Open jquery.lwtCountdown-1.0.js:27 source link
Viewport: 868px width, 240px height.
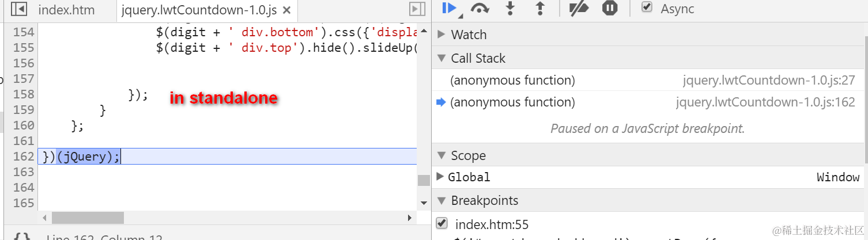[x=769, y=81]
